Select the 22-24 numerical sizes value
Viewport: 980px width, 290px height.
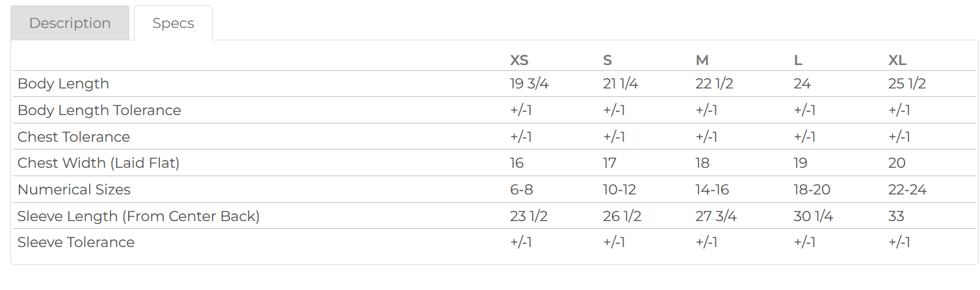[x=907, y=190]
